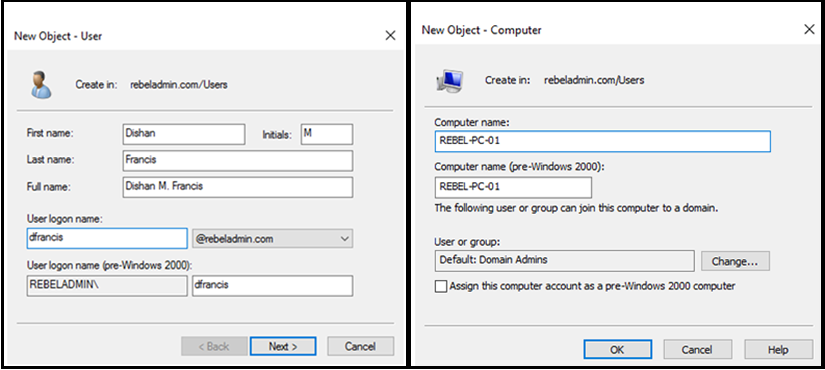Focus the Full name field
This screenshot has width=825, height=370.
click(238, 187)
